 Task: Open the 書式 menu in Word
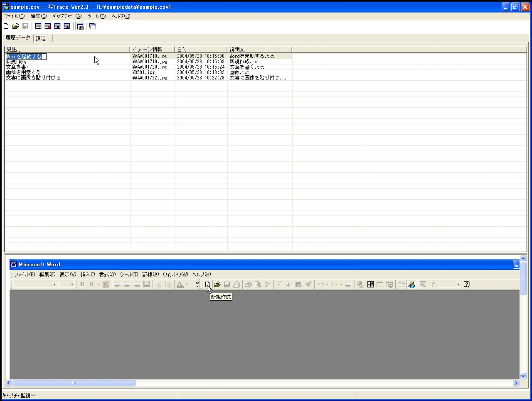click(x=107, y=275)
